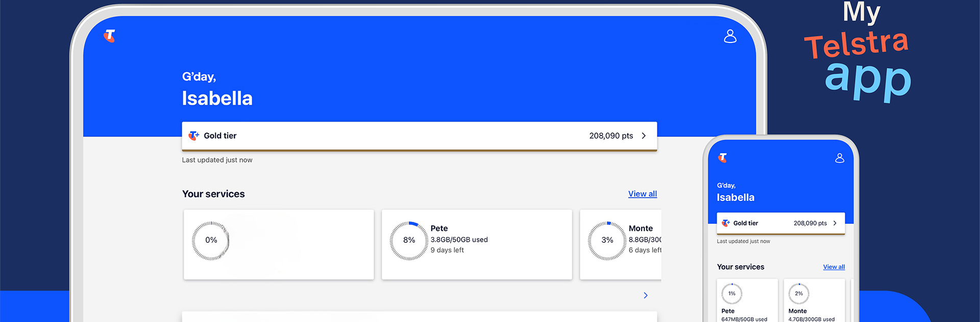The width and height of the screenshot is (980, 322).
Task: Open the Gold tier points bar on tablet
Action: [x=420, y=136]
